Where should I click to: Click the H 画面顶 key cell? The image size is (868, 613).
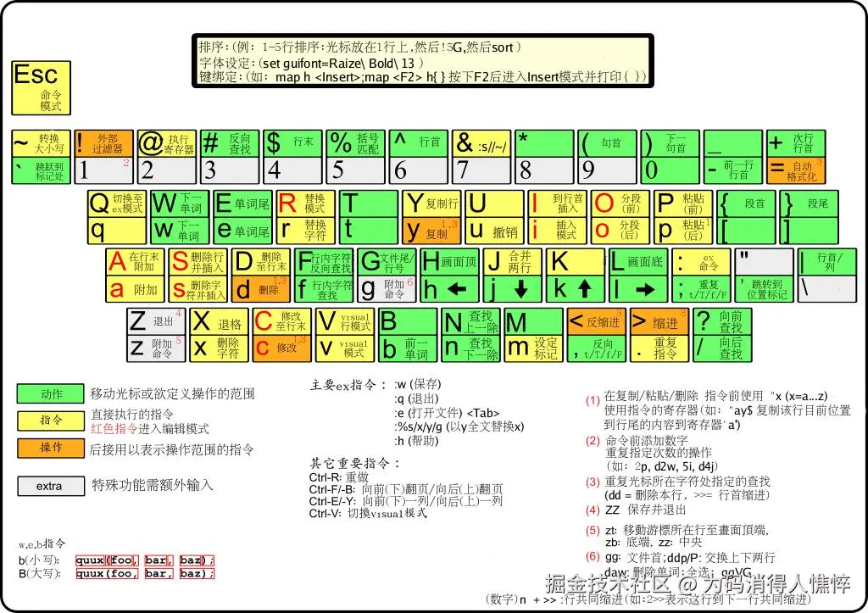tap(449, 261)
